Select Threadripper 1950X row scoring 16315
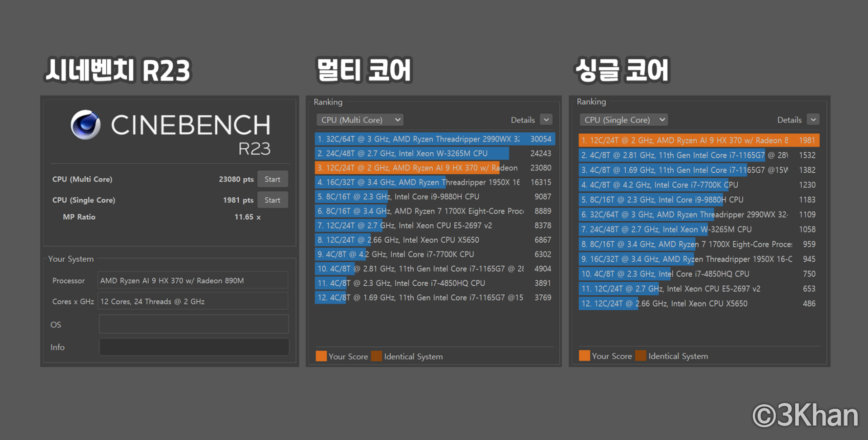The height and width of the screenshot is (440, 868). [x=434, y=182]
